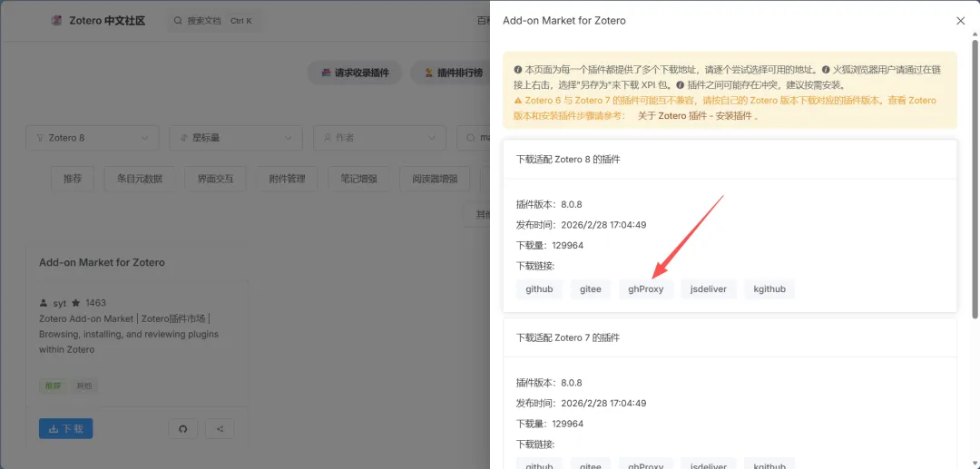Viewport: 980px width, 469px height.
Task: Click the search icon in plugin search field
Action: pos(471,137)
